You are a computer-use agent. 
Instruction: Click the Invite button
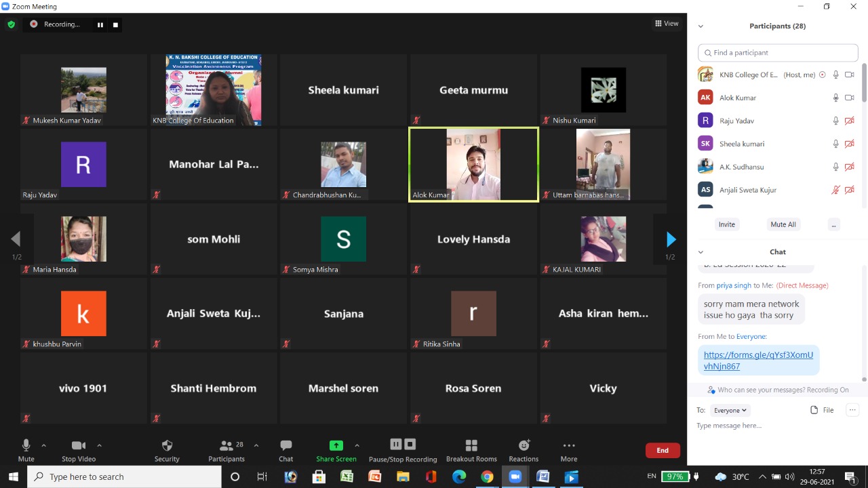pyautogui.click(x=727, y=224)
